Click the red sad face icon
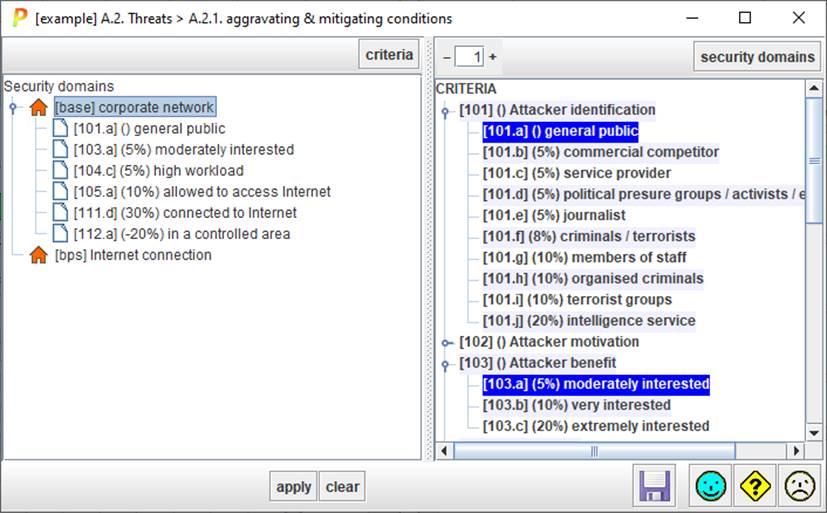Viewport: 827px width, 513px height. [x=798, y=487]
